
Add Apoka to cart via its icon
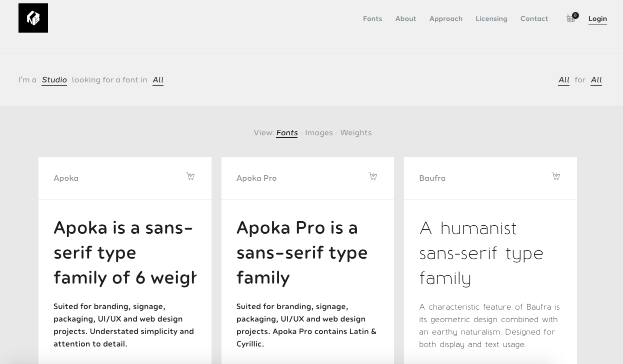point(190,176)
